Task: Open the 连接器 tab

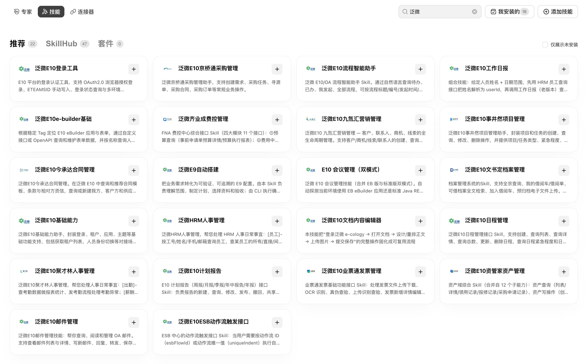Action: tap(82, 12)
